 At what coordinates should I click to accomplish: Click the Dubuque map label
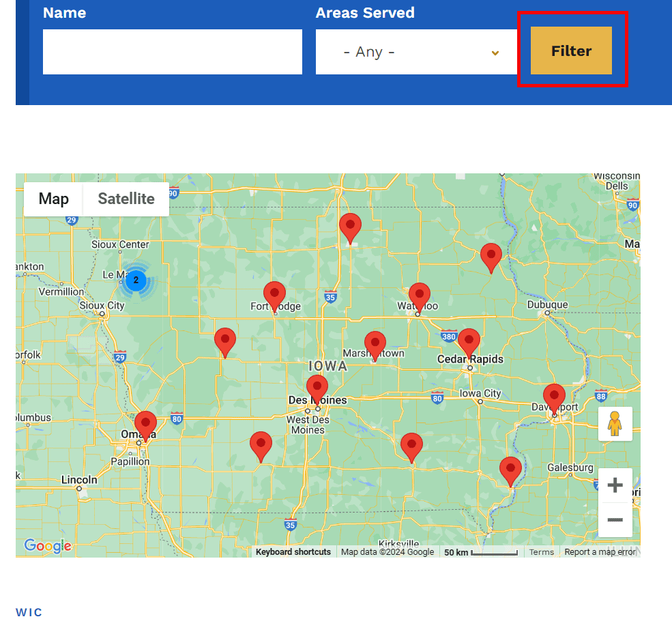point(547,304)
